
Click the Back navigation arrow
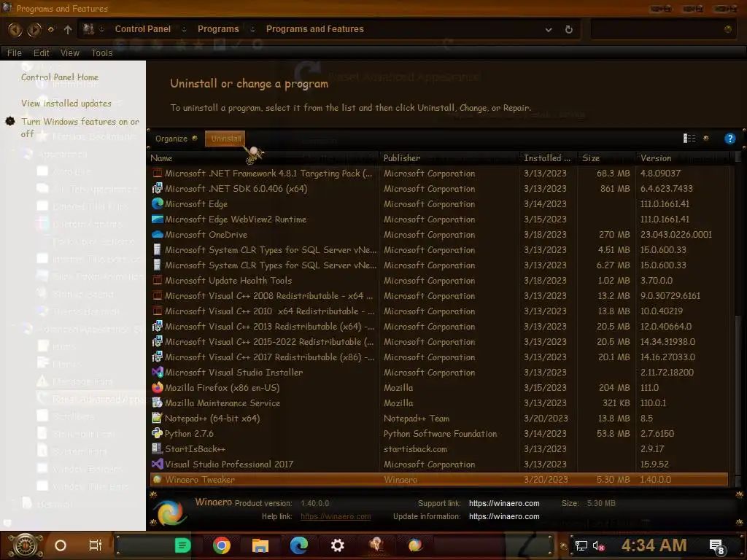15,29
